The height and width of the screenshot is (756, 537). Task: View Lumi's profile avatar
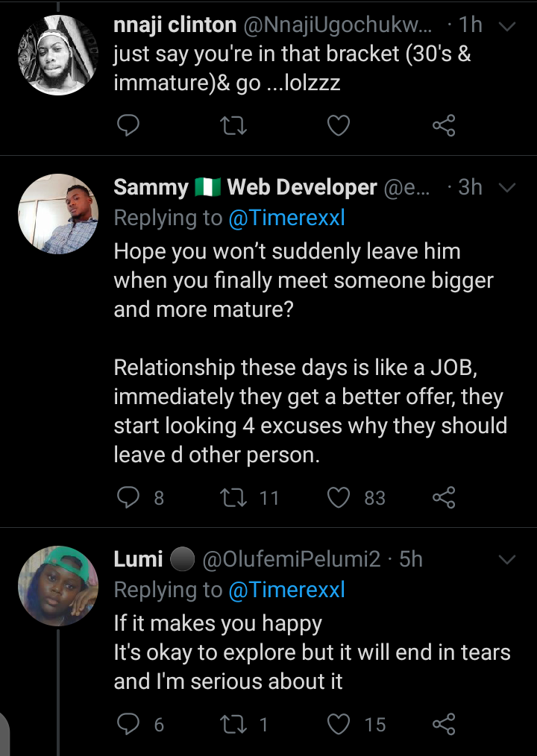pos(58,586)
